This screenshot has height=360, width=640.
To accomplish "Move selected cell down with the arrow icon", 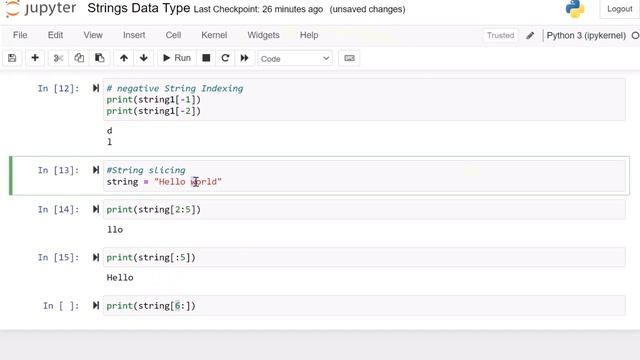I will (x=144, y=58).
